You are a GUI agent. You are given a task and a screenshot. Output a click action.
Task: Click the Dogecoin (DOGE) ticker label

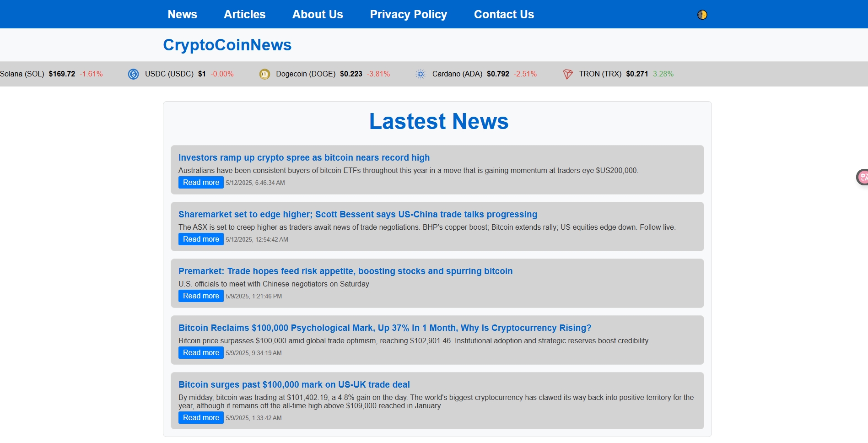306,74
